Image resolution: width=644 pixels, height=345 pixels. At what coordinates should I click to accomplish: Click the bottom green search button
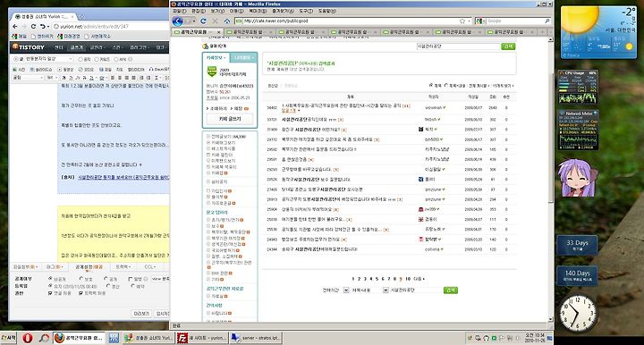451,290
